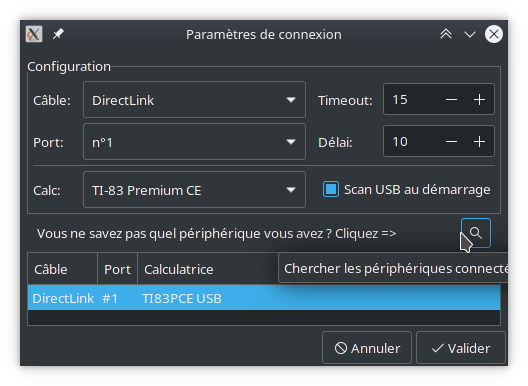The width and height of the screenshot is (528, 386).
Task: Toggle Scan USB au démarrage checkbox
Action: pyautogui.click(x=331, y=189)
